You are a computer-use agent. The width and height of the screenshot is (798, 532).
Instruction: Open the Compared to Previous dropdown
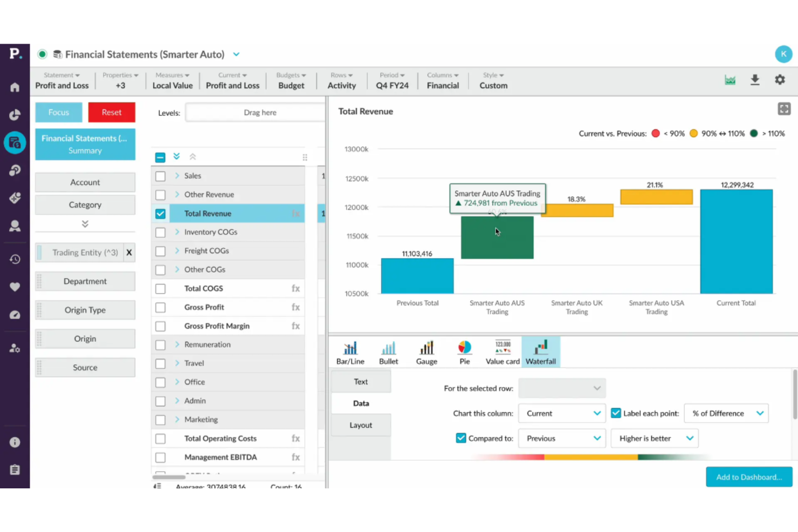pyautogui.click(x=562, y=438)
